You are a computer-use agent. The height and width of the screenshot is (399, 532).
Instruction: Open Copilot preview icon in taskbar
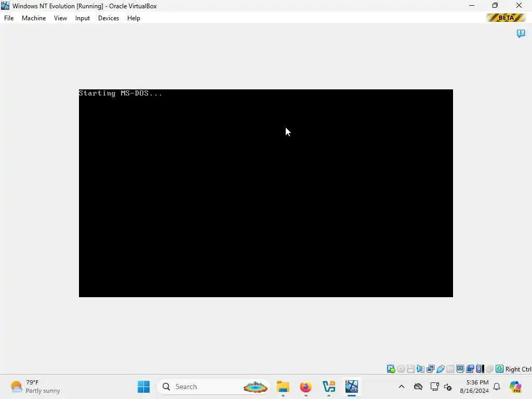(515, 387)
